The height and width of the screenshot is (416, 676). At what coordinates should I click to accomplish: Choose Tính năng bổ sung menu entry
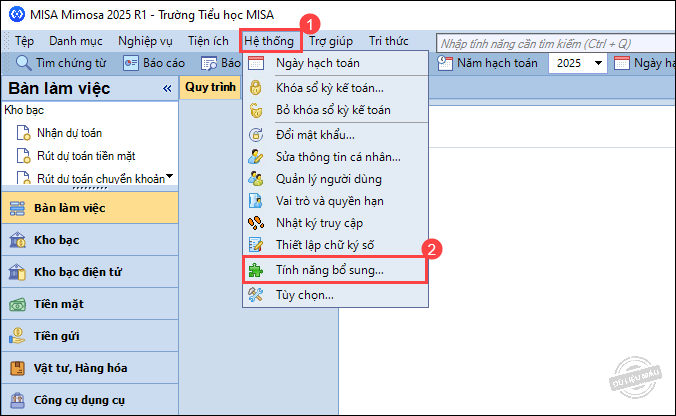(335, 270)
